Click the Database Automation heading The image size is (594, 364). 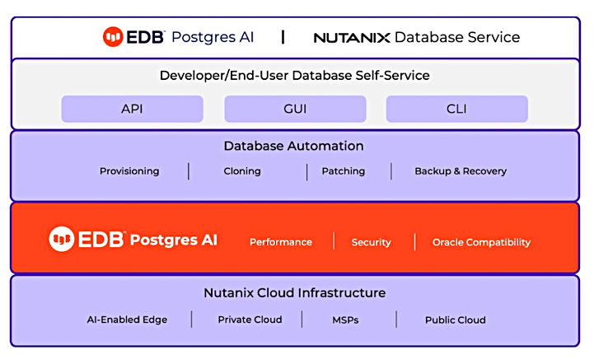293,146
